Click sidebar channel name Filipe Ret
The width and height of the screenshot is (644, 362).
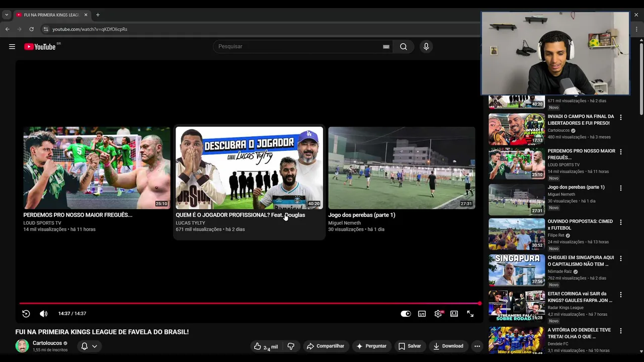tap(556, 235)
